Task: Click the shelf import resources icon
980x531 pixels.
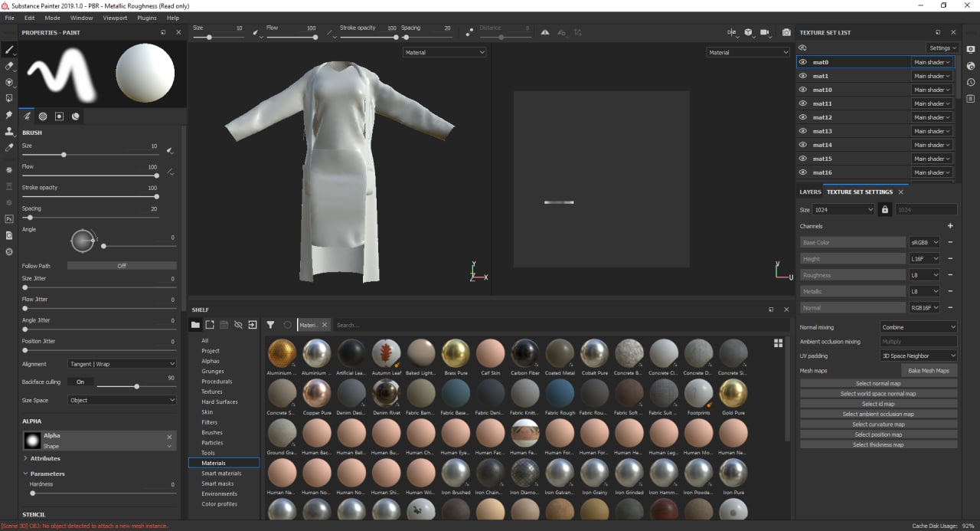Action: [x=252, y=325]
